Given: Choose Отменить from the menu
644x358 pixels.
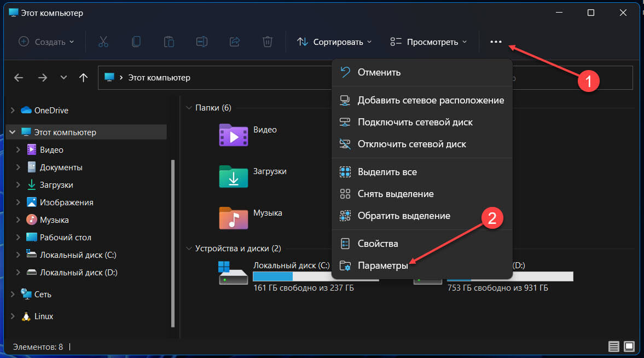Looking at the screenshot, I should point(422,72).
